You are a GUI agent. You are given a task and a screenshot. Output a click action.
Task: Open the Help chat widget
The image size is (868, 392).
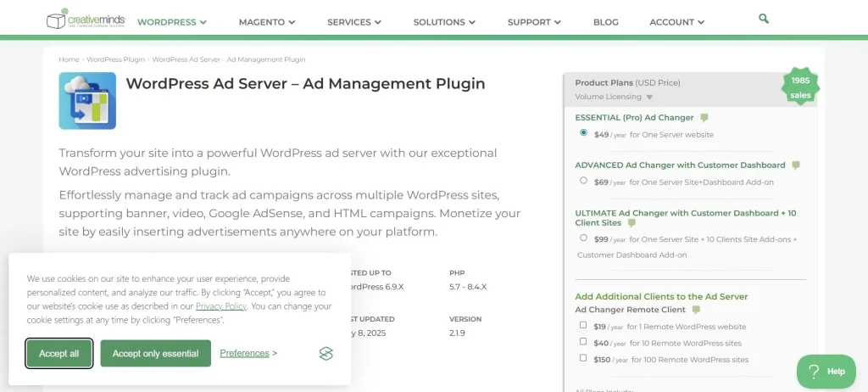click(826, 372)
